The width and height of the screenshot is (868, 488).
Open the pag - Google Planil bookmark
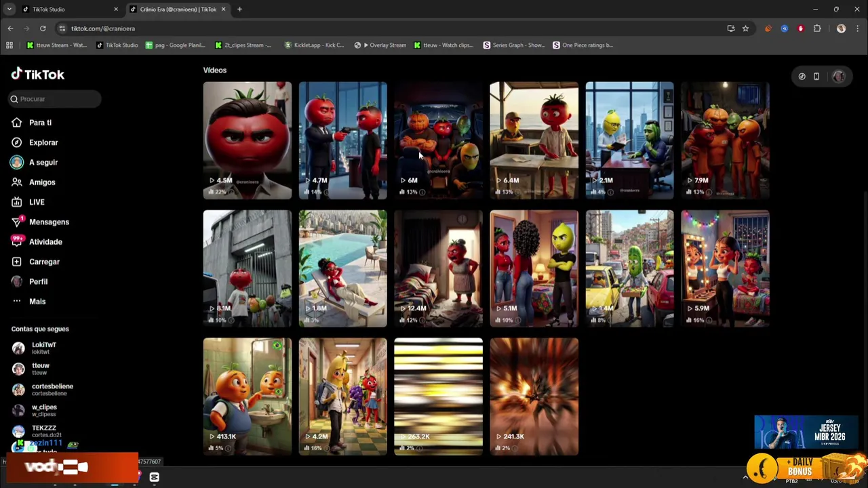click(174, 45)
